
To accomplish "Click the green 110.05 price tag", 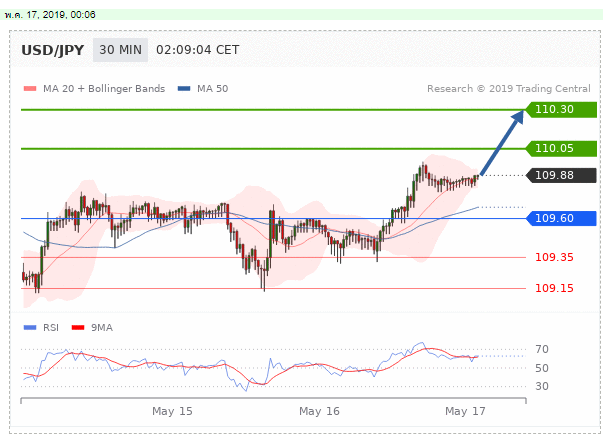I will (x=561, y=148).
